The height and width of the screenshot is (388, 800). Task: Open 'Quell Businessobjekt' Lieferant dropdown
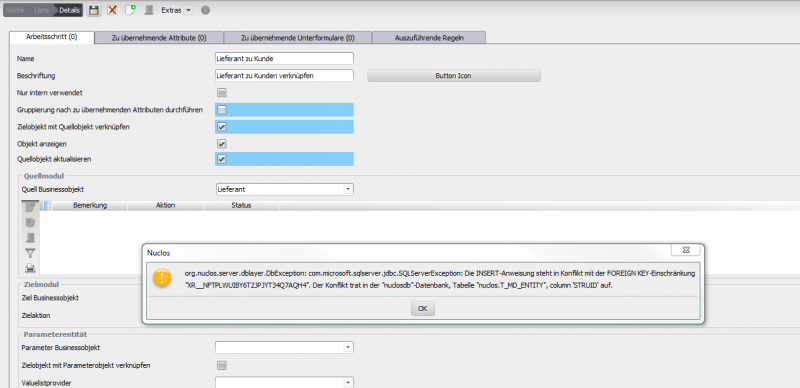coord(348,189)
